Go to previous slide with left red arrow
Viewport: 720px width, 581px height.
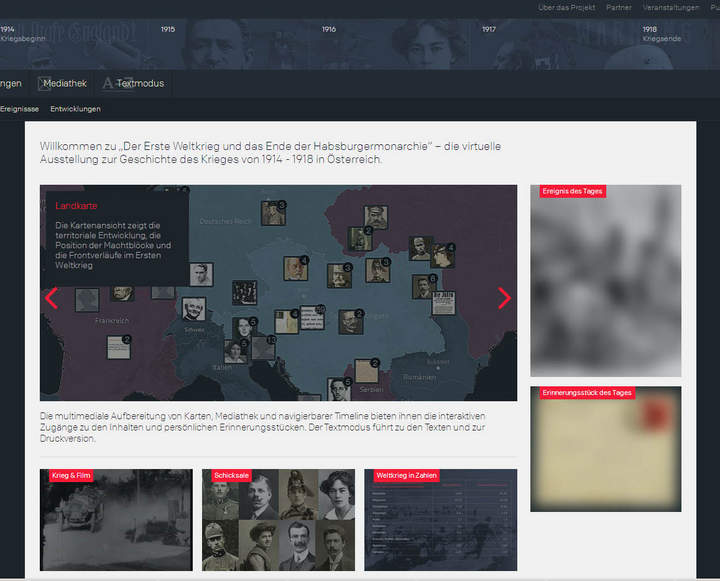coord(52,297)
